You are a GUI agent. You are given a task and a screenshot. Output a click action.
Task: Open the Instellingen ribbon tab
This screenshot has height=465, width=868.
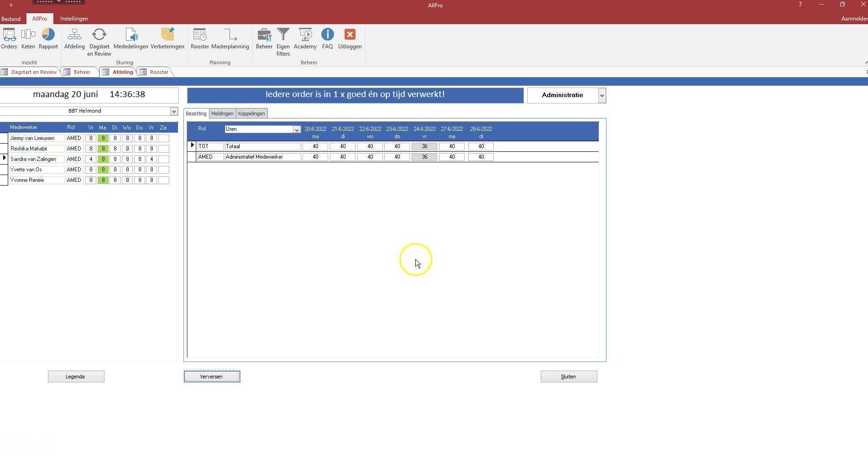tap(74, 19)
